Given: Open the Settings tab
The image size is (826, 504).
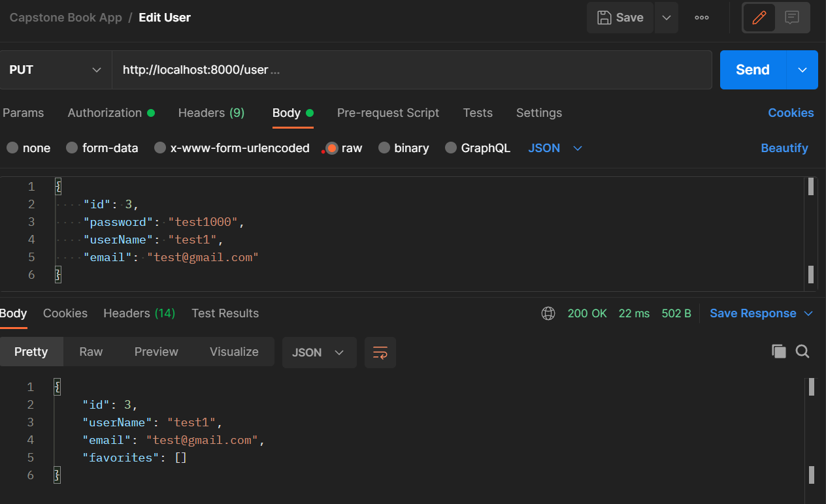Looking at the screenshot, I should point(539,113).
